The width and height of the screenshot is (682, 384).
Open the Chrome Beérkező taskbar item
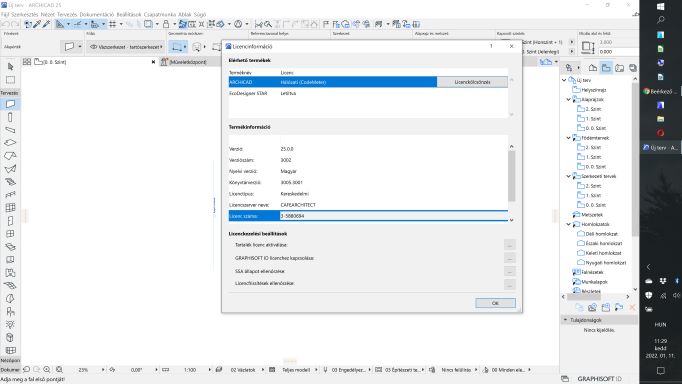coord(660,91)
